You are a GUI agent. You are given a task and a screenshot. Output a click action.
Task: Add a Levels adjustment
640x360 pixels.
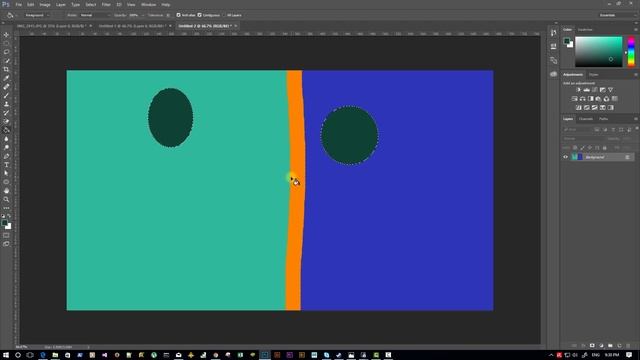point(587,90)
